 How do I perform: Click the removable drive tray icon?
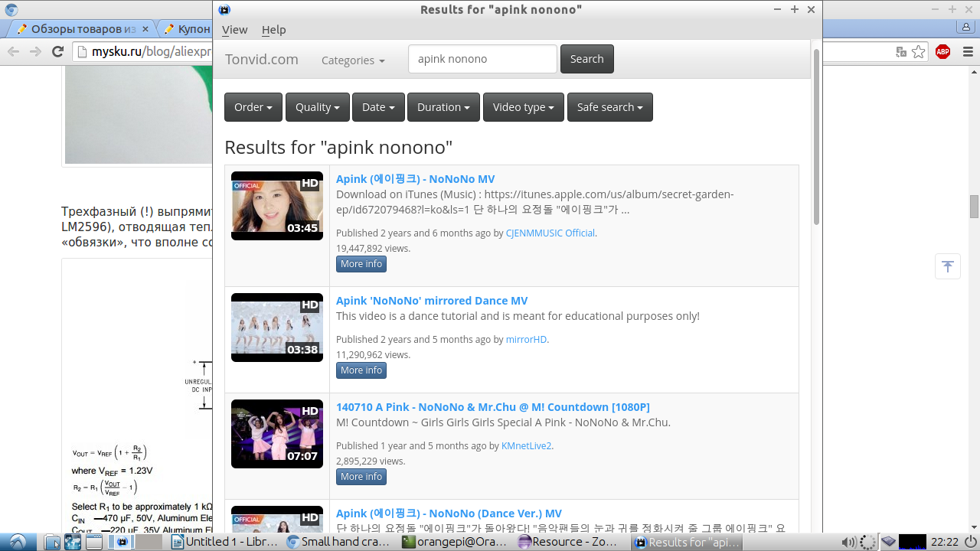[x=888, y=542]
